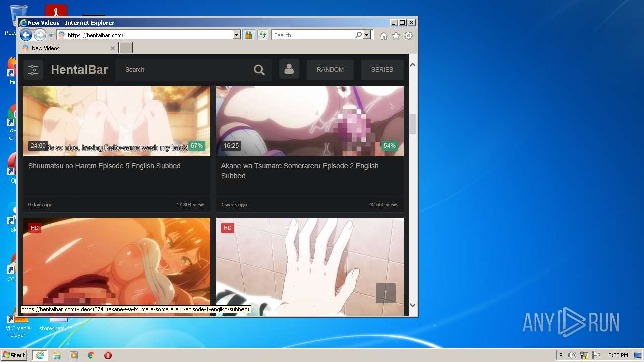This screenshot has height=362, width=644.
Task: Click the RANDOM menu button
Action: (330, 70)
